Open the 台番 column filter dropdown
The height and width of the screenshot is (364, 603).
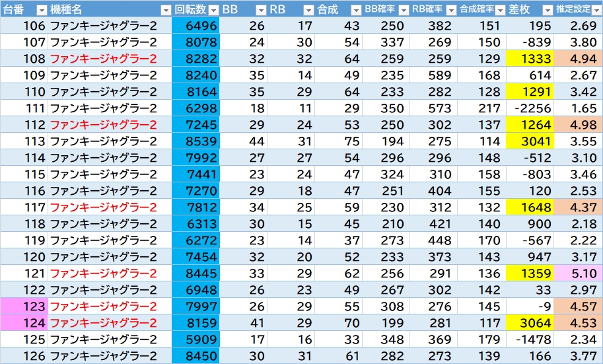pyautogui.click(x=42, y=10)
